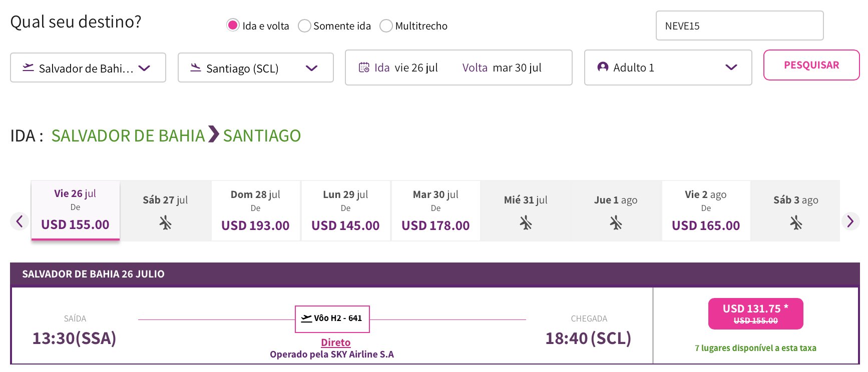Image resolution: width=868 pixels, height=372 pixels.
Task: Select the Multitrecho radio option
Action: click(x=386, y=25)
